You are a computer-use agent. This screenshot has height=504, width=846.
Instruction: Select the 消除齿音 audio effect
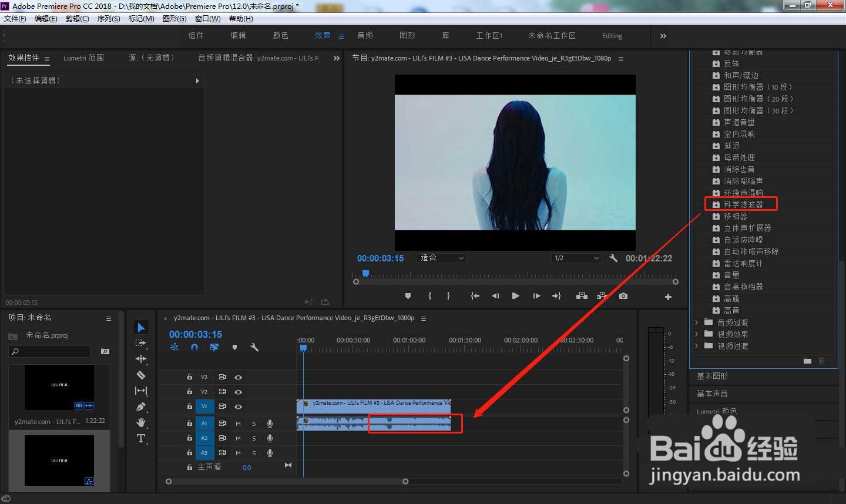pos(739,169)
